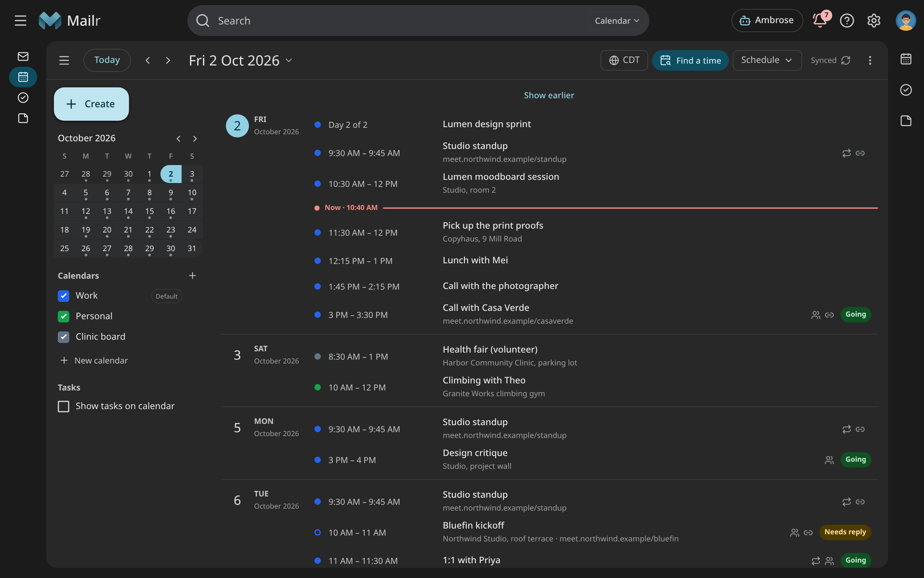Toggle the calendar sidebar panel icon
Screen dimensions: 924x578
coord(64,60)
